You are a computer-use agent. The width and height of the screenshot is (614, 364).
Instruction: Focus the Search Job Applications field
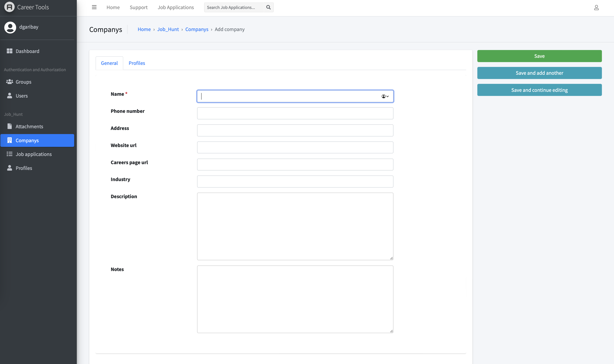(x=234, y=7)
